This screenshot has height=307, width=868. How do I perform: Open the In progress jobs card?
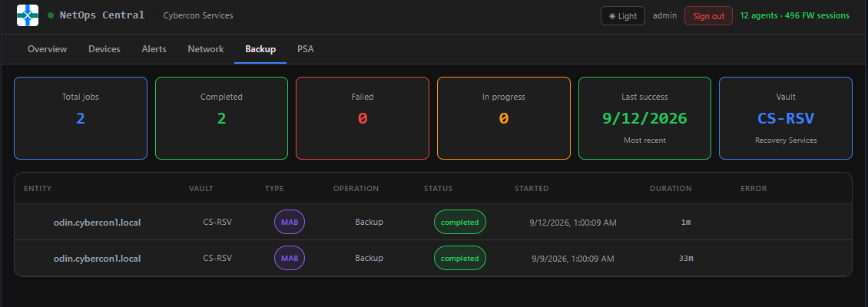(504, 118)
